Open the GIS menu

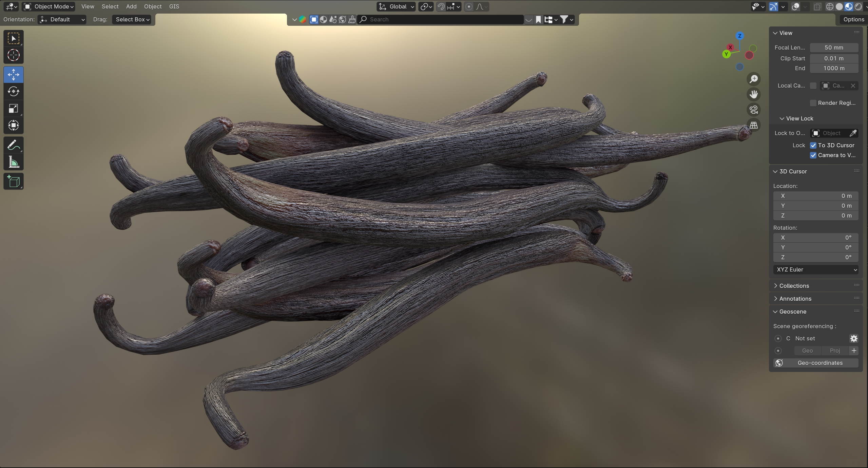(x=174, y=6)
